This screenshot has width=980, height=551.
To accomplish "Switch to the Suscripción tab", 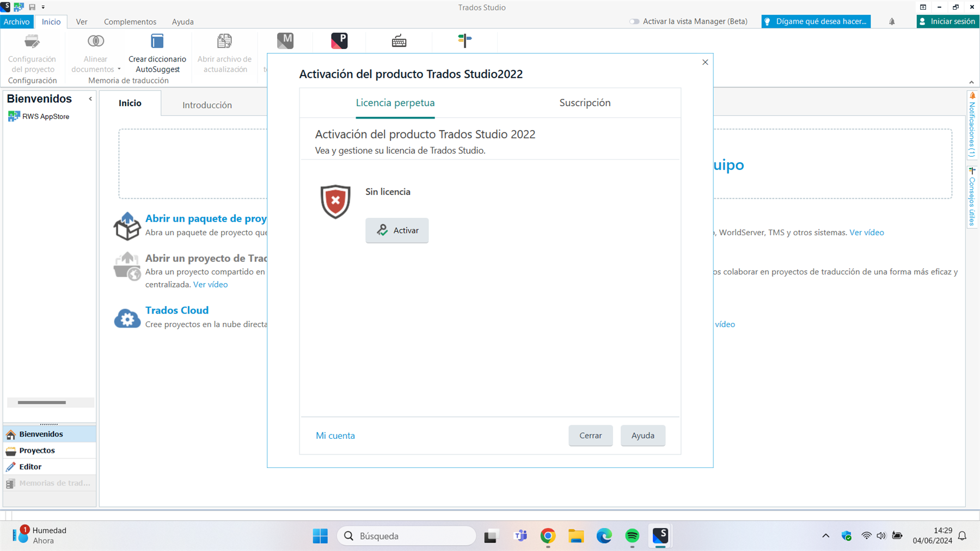I will pos(585,103).
